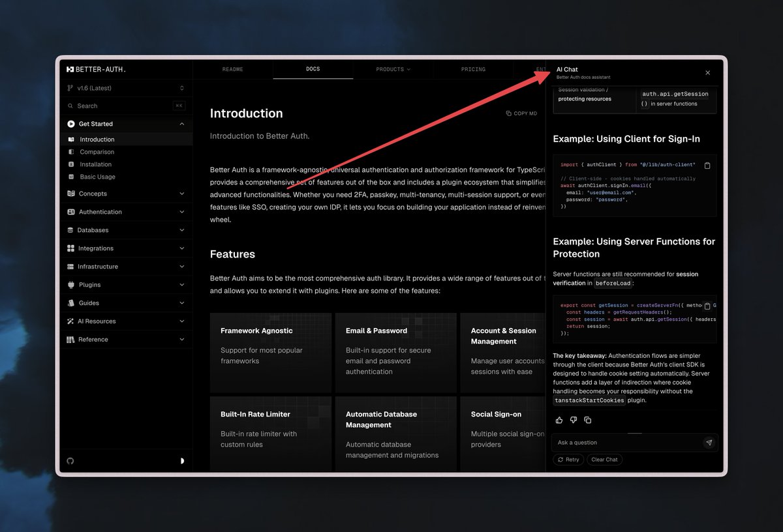Dislike the AI response with thumbs down
783x532 pixels.
click(574, 420)
